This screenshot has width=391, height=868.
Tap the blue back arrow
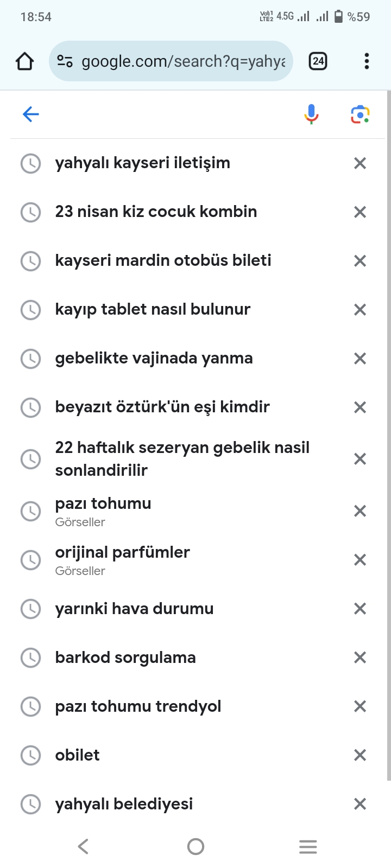point(31,114)
